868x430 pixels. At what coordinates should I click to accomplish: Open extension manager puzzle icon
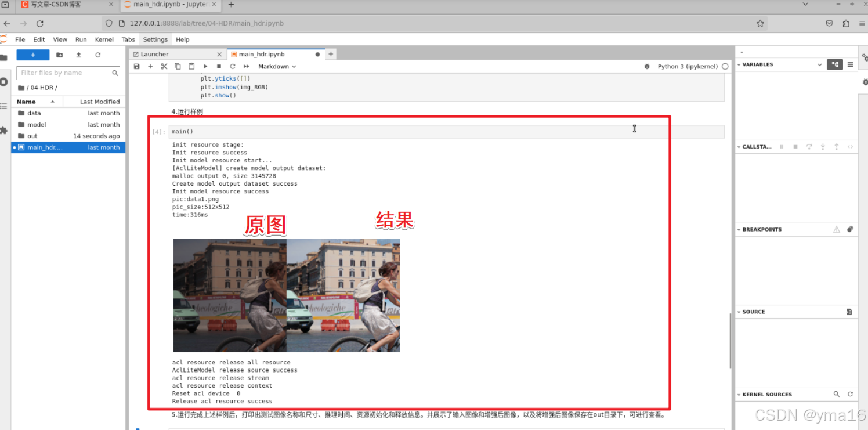(3, 131)
